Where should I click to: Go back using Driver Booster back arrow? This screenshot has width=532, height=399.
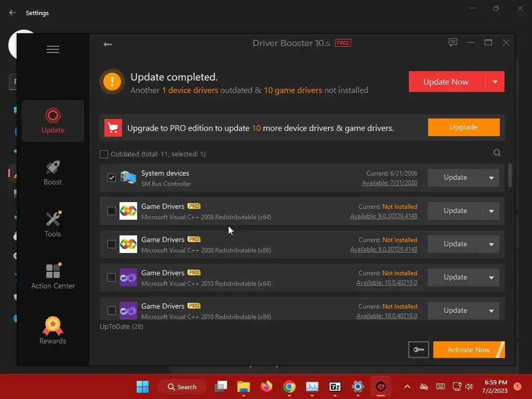(108, 45)
